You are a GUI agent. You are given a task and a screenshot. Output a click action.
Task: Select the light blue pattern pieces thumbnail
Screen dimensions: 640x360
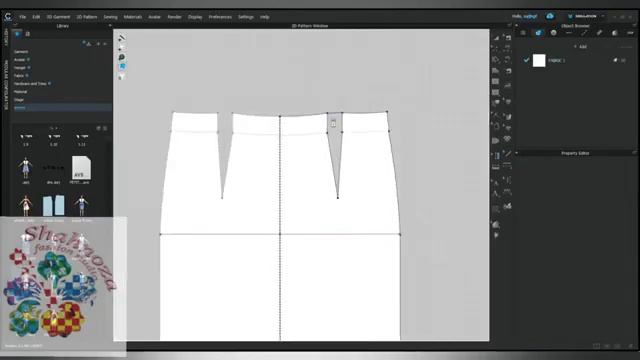(x=53, y=206)
